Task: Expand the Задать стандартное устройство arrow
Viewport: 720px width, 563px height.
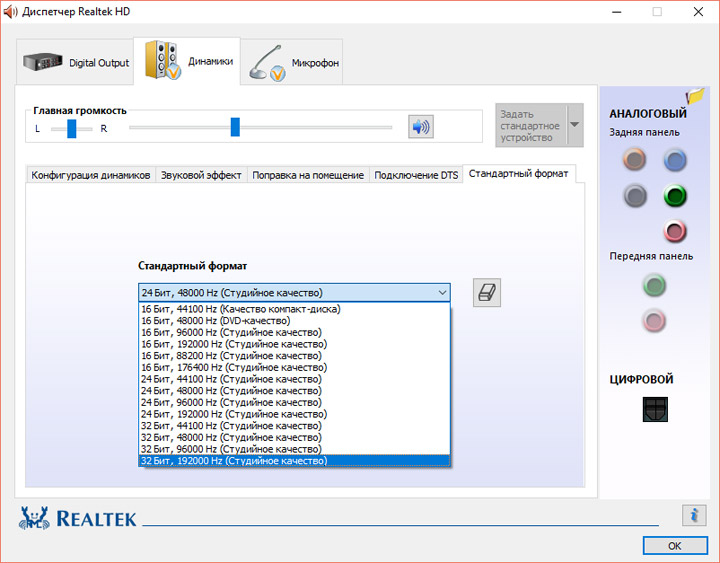Action: click(x=574, y=125)
